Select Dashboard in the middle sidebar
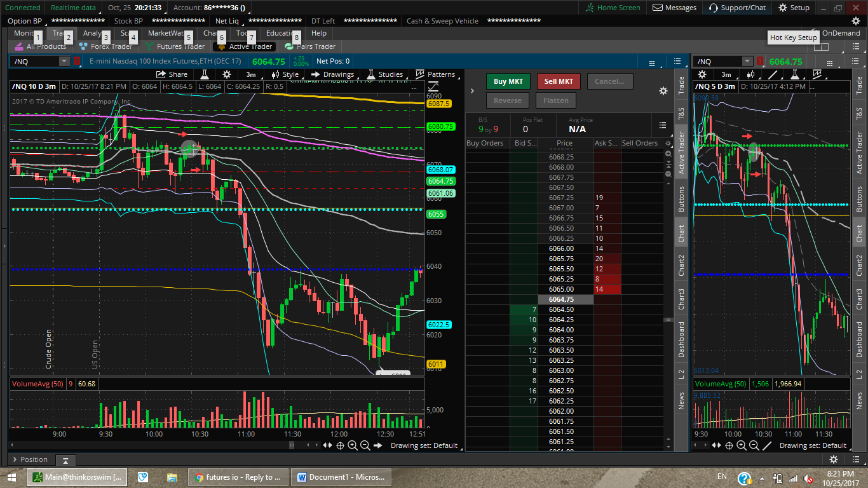Screen dimensions: 868x488 681,339
